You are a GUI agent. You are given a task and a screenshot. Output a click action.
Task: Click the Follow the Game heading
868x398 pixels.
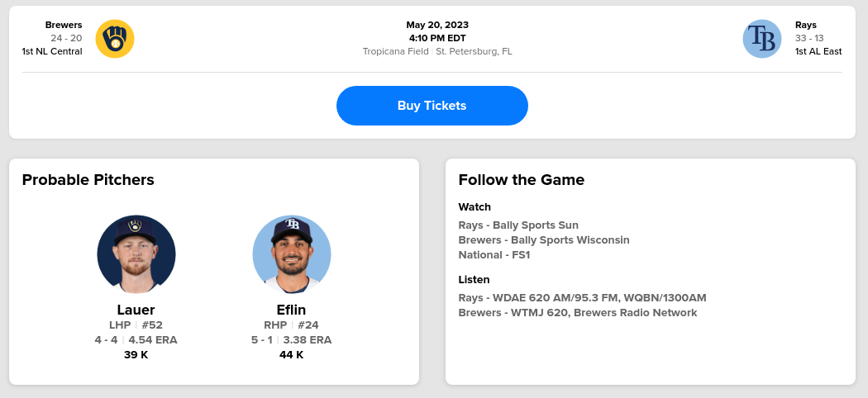point(522,180)
